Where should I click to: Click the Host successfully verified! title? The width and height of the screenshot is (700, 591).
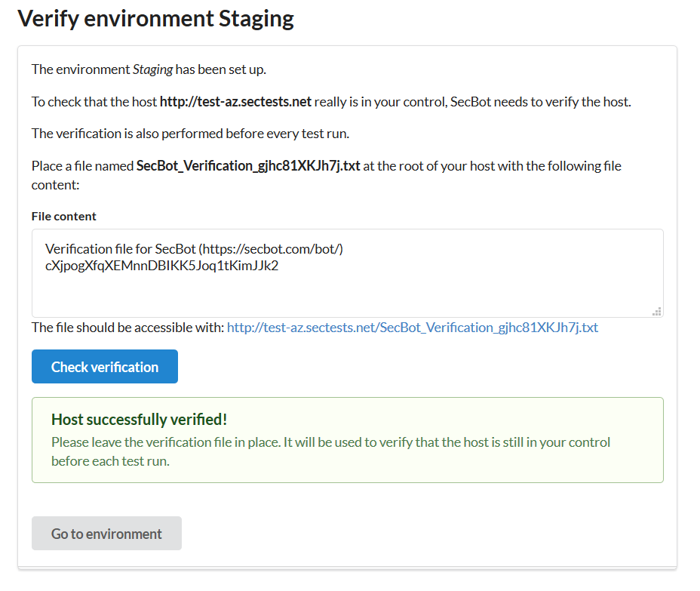coord(139,419)
